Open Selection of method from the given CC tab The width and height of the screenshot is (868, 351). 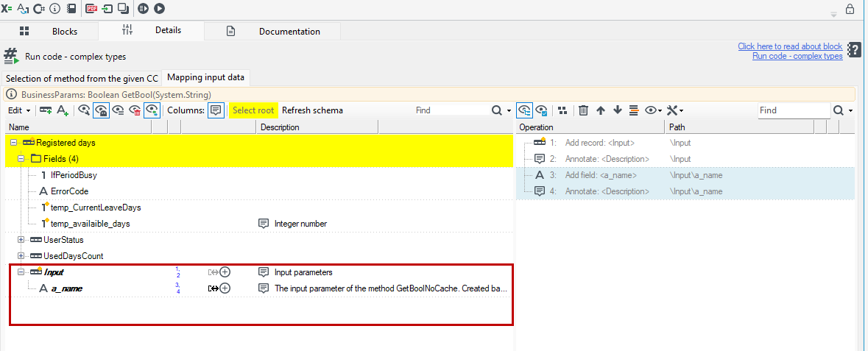click(82, 79)
